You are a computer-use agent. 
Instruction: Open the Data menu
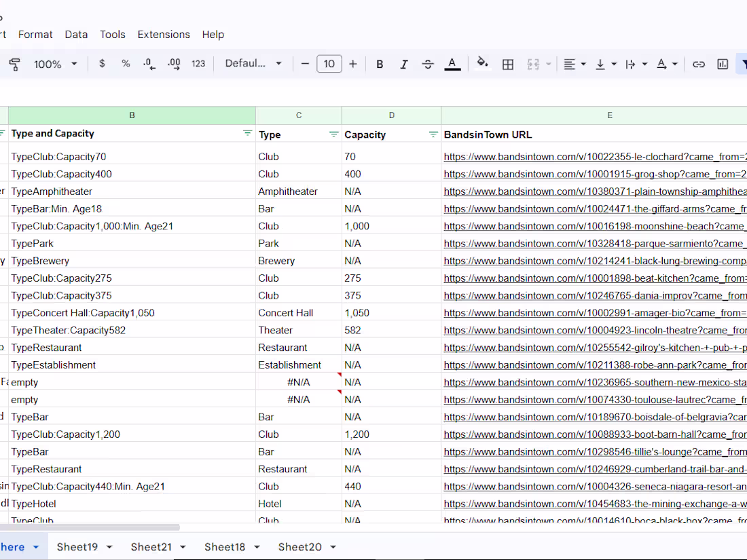tap(76, 35)
